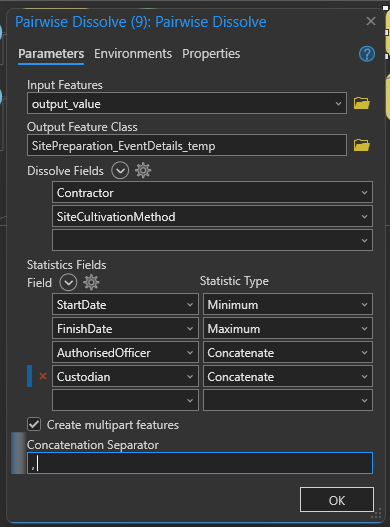Click the Concatenation Separator label
This screenshot has height=527, width=390.
pos(93,445)
